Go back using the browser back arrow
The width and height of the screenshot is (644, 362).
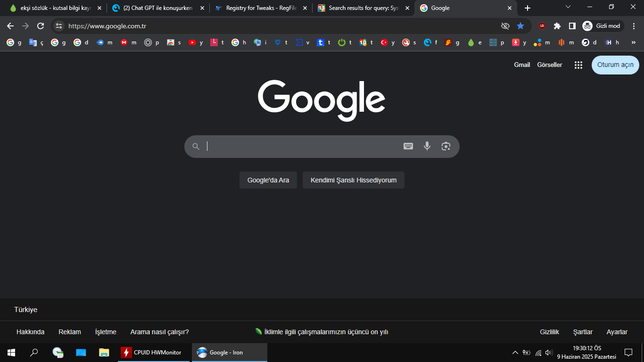(10, 26)
